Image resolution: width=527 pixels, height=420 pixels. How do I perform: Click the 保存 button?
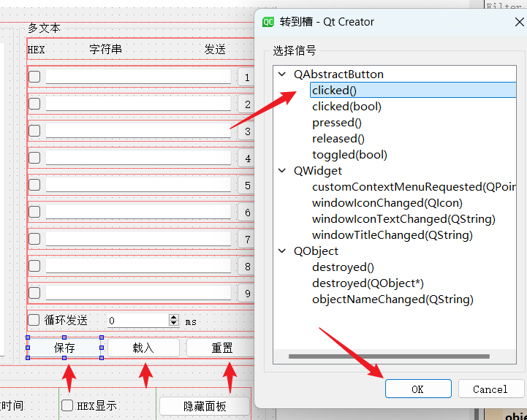point(64,348)
